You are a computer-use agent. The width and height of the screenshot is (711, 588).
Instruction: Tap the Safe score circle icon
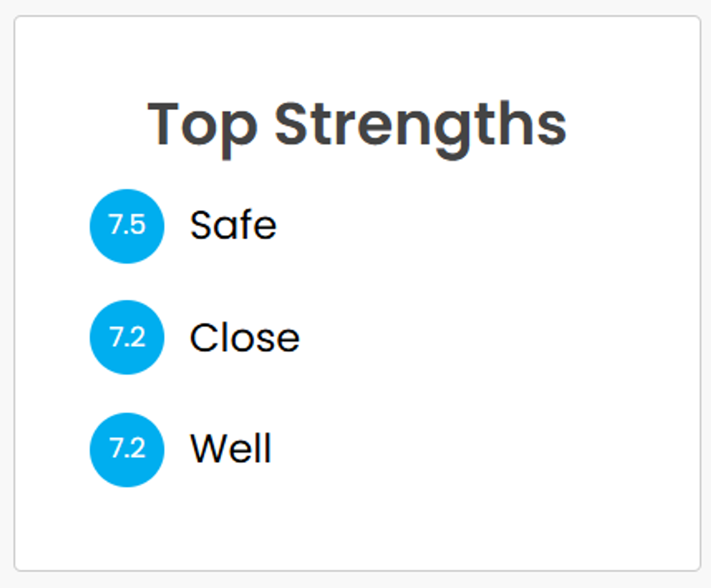point(127,226)
